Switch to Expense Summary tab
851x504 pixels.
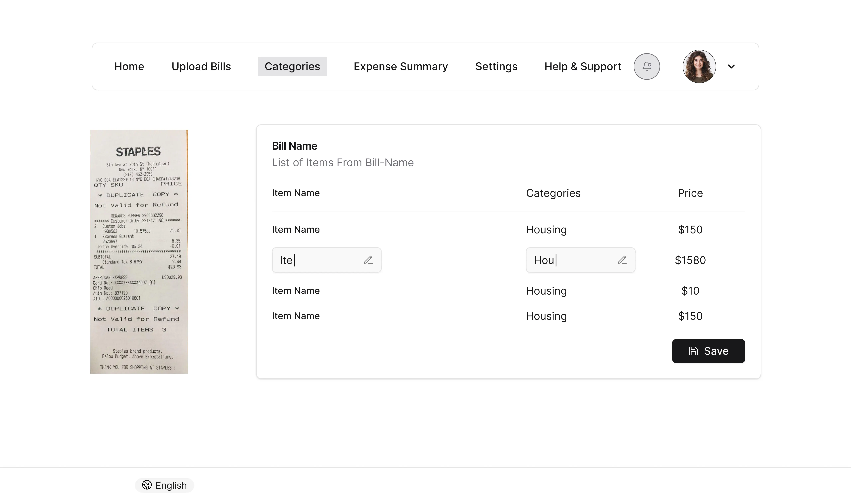[x=400, y=66]
